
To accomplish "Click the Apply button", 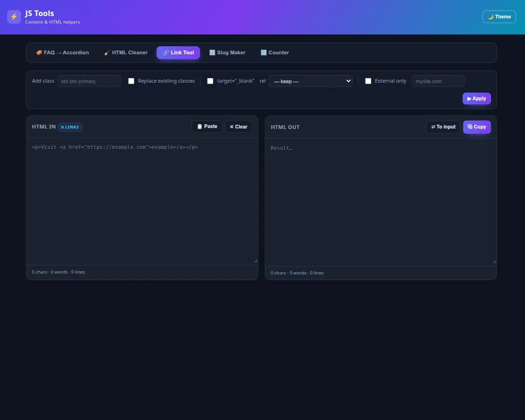I will [476, 99].
